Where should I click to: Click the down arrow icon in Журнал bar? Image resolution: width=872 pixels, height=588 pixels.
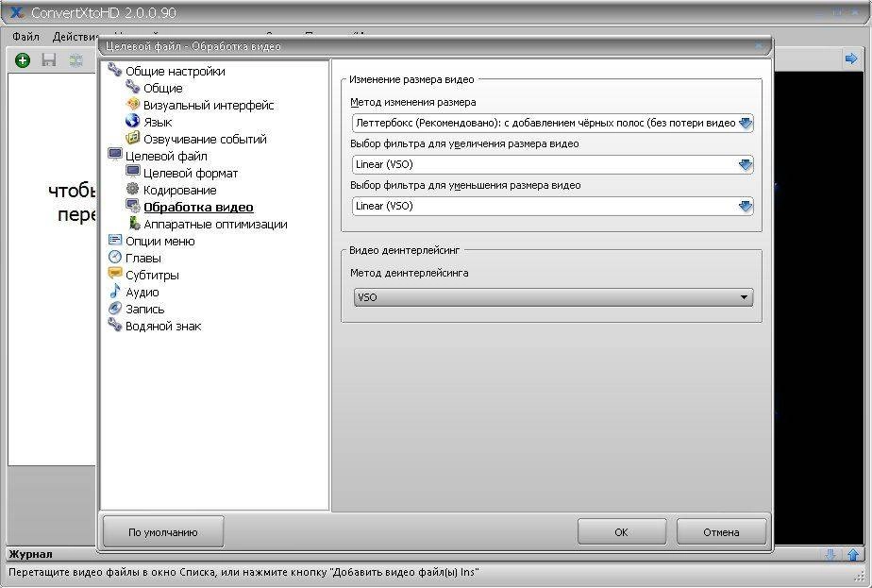(830, 555)
